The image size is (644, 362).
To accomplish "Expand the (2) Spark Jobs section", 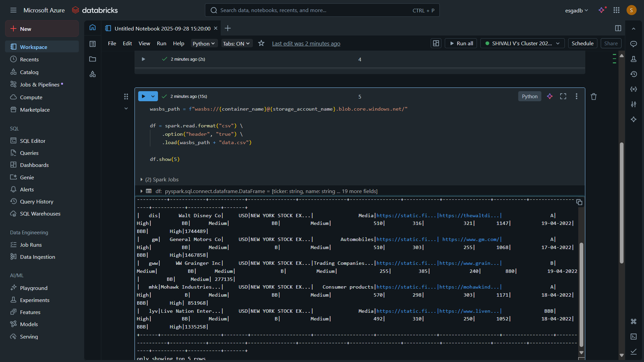I will coord(142,180).
